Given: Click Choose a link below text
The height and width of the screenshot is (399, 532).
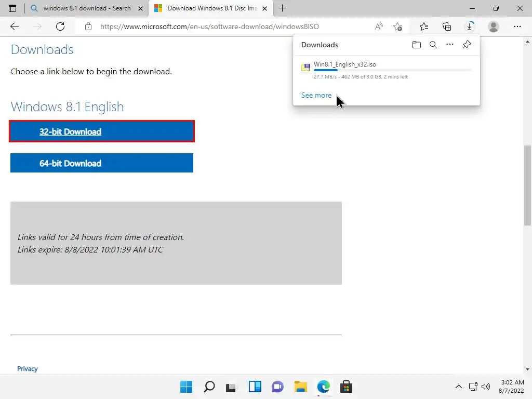Looking at the screenshot, I should [91, 72].
